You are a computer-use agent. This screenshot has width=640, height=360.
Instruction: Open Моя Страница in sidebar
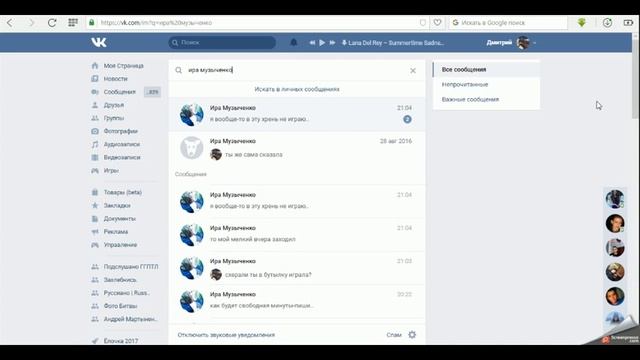pos(124,66)
